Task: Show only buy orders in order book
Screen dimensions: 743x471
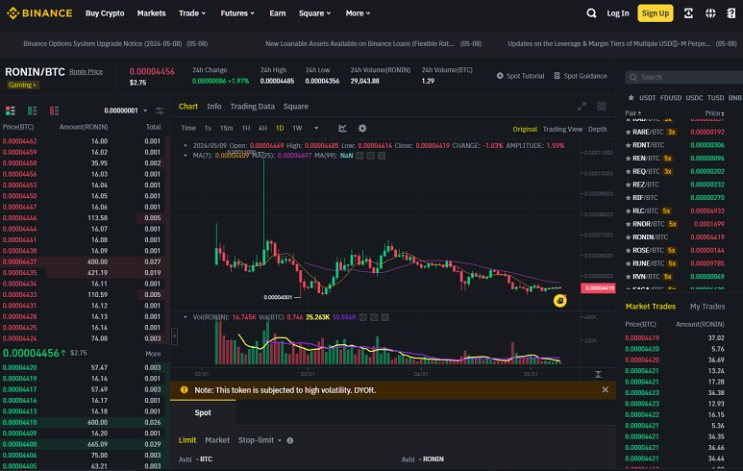Action: (32, 111)
